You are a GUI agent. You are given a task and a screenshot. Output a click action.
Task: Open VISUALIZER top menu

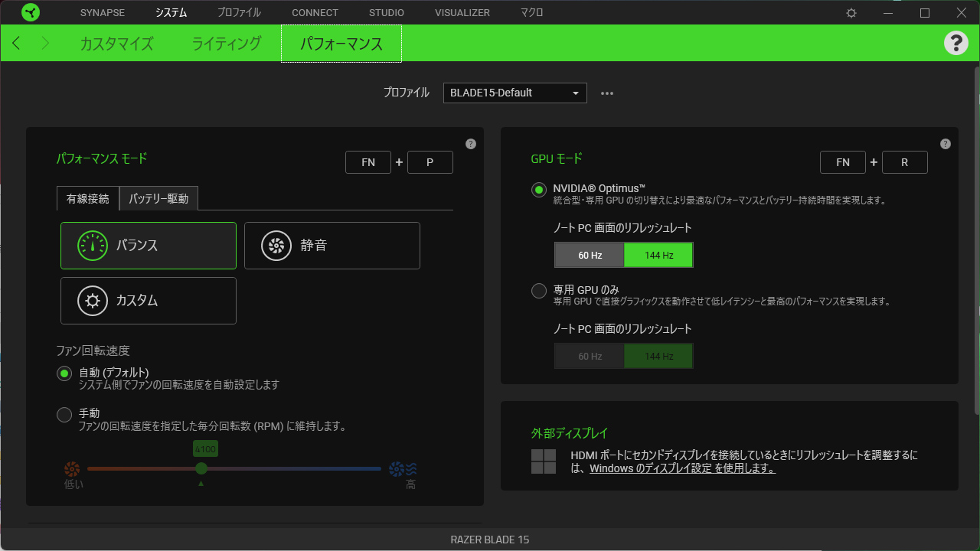click(462, 13)
